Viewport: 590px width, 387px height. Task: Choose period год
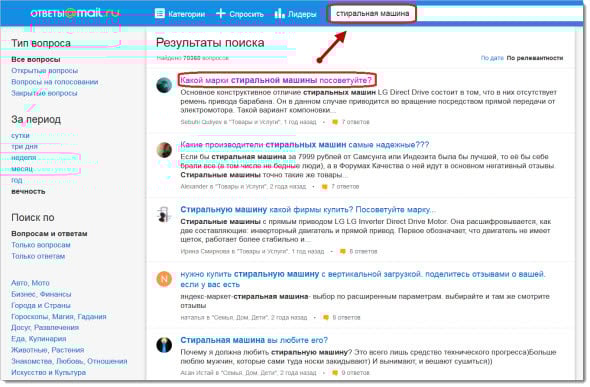click(x=17, y=180)
